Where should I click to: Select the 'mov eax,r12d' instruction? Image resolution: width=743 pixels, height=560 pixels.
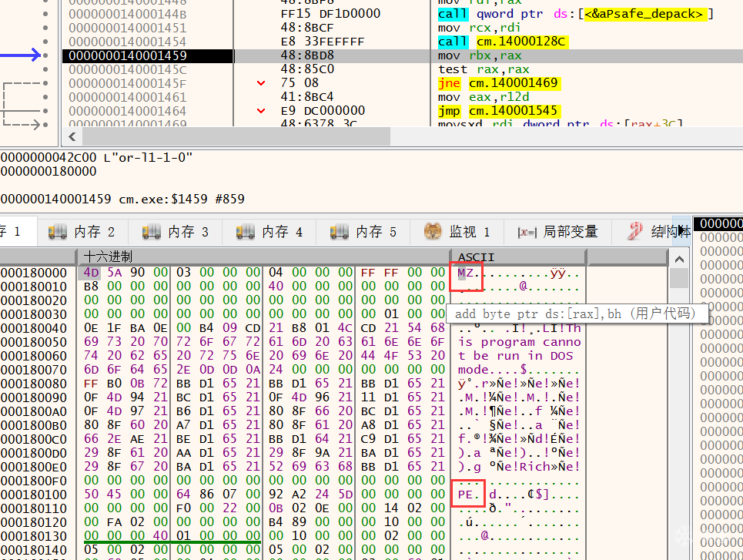[x=484, y=97]
